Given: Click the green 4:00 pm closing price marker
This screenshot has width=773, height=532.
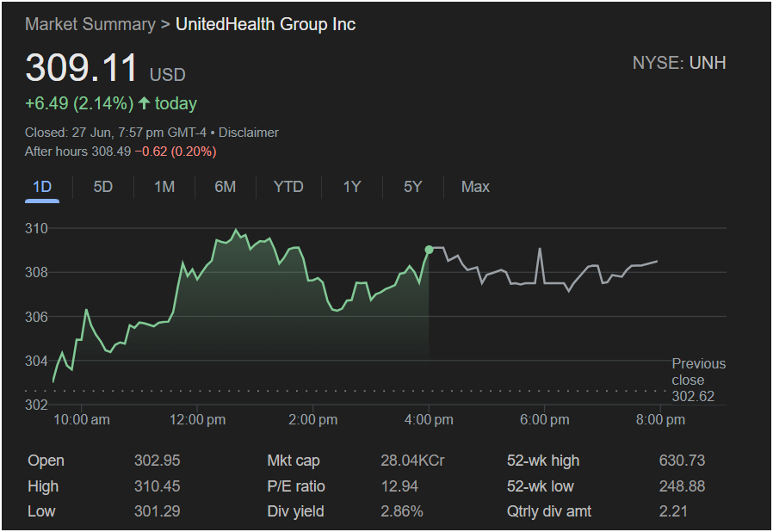Looking at the screenshot, I should point(429,250).
